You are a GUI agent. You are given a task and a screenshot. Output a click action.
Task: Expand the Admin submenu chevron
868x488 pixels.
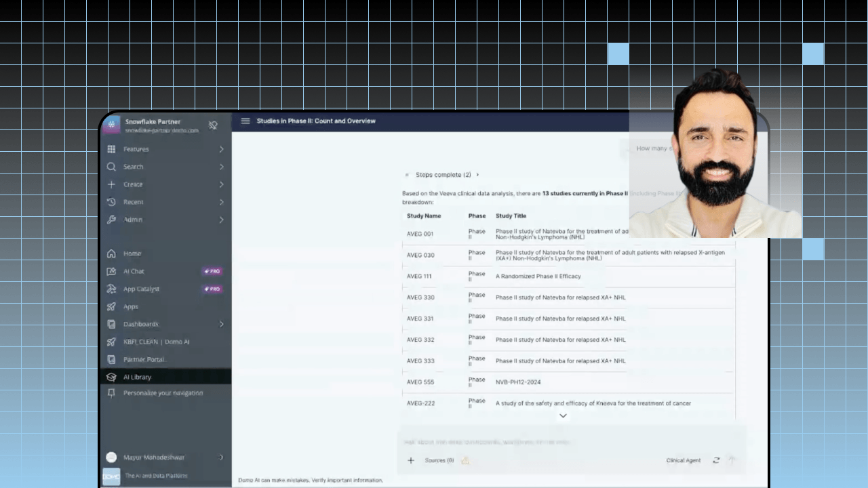(221, 220)
